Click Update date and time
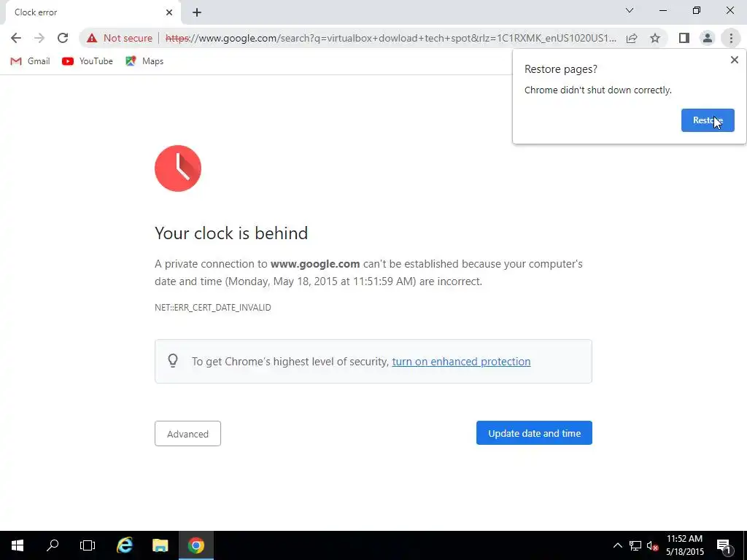 pos(534,433)
